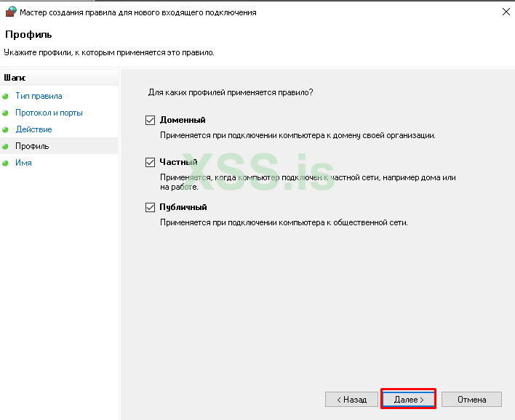Uncheck the Частный profile checkbox
515x420 pixels.
tap(151, 162)
